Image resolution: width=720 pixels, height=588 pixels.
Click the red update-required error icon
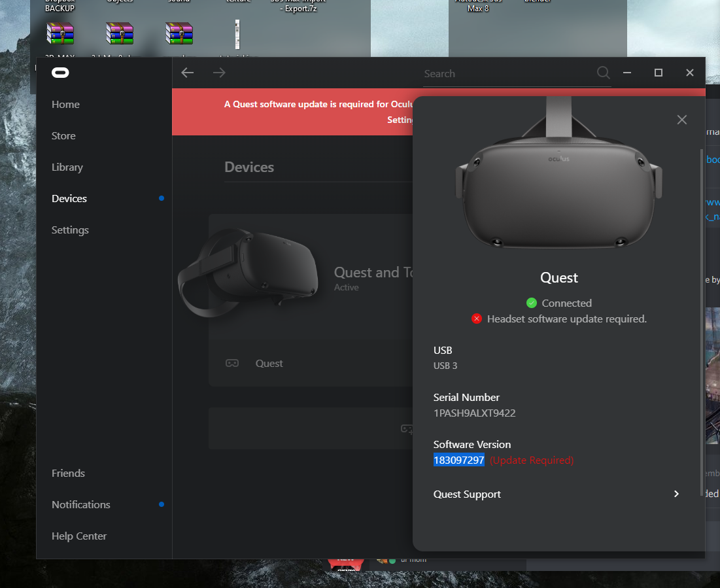point(477,319)
